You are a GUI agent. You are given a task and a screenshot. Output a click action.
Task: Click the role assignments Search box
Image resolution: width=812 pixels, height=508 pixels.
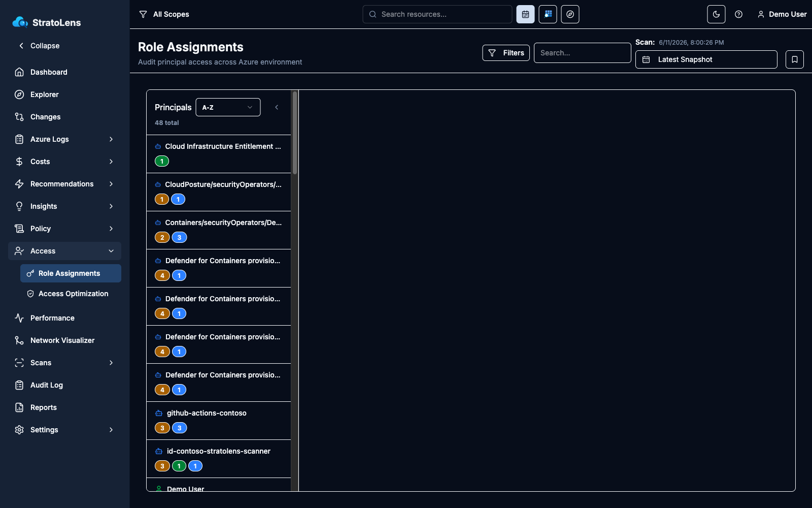pos(582,53)
